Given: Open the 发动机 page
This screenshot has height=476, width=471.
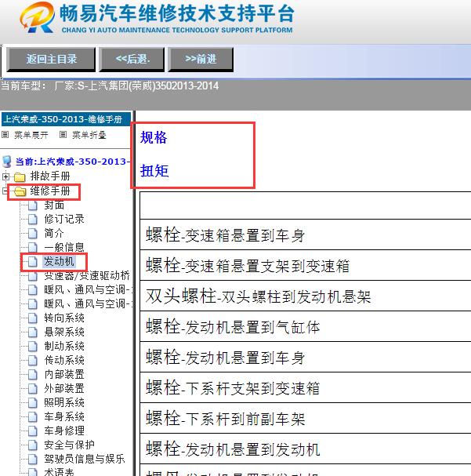Looking at the screenshot, I should 59,261.
